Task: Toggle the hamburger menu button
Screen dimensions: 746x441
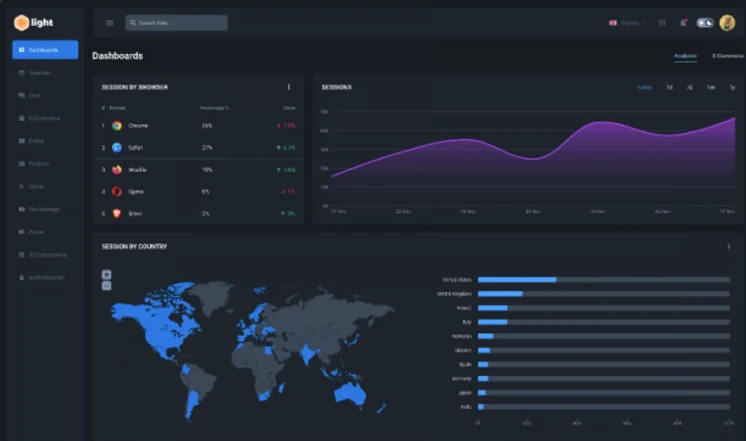Action: click(109, 23)
